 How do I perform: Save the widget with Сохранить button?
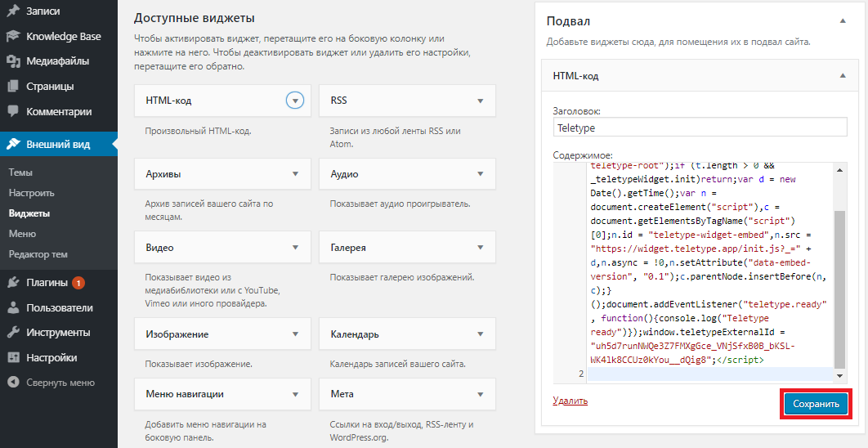click(816, 404)
